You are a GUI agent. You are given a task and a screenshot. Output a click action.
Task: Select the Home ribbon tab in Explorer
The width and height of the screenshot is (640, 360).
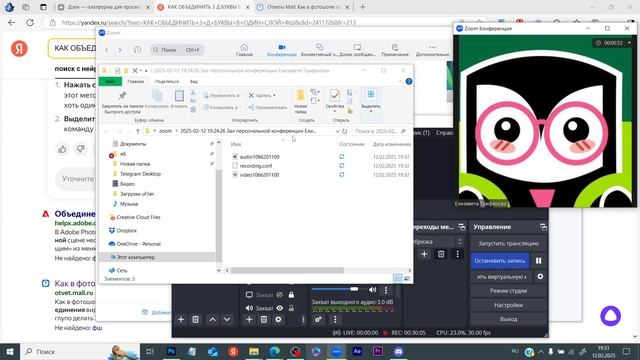click(136, 81)
